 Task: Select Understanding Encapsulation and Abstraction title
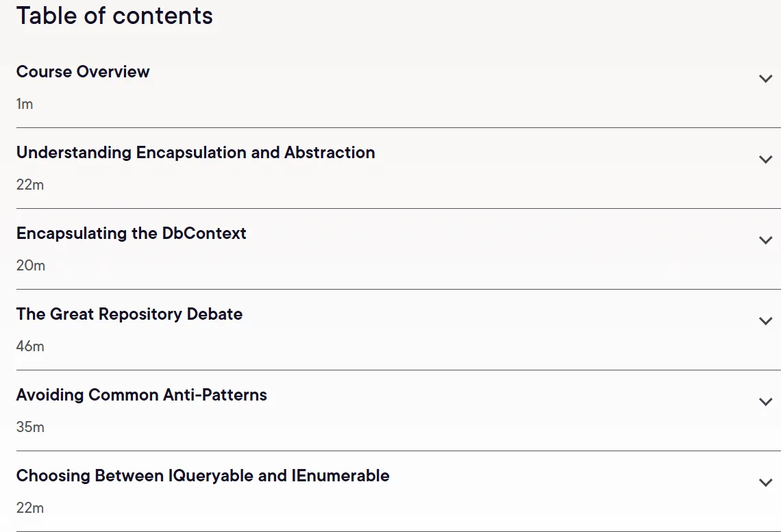tap(195, 152)
